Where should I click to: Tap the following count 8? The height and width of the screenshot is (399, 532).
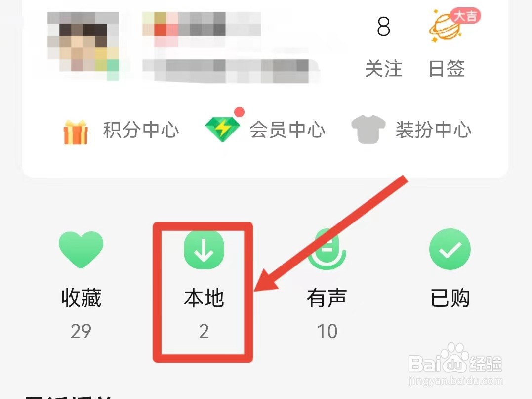click(x=384, y=27)
